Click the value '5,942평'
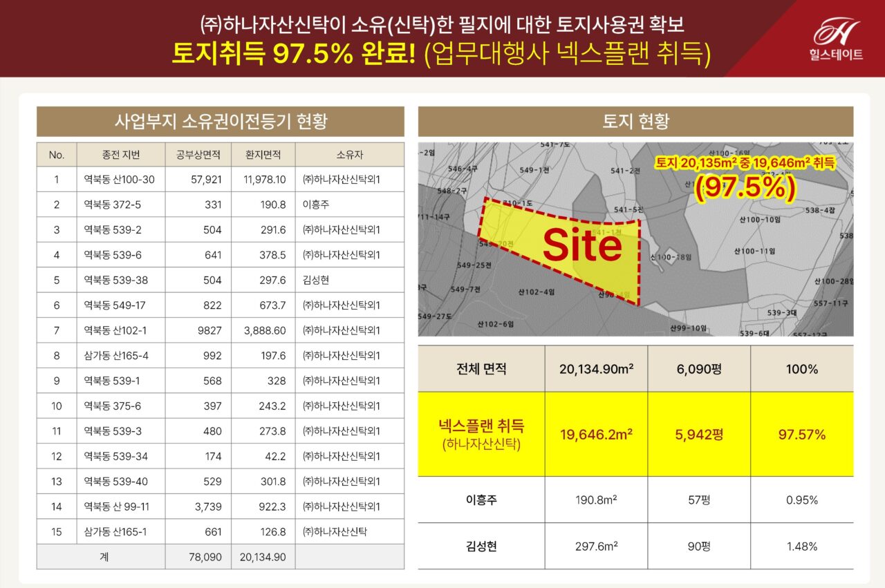 tap(699, 435)
